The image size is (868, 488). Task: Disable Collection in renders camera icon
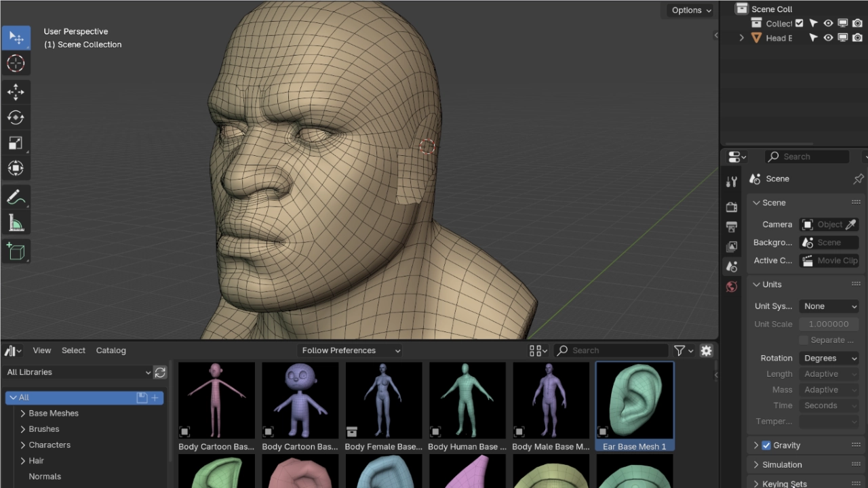(x=857, y=23)
